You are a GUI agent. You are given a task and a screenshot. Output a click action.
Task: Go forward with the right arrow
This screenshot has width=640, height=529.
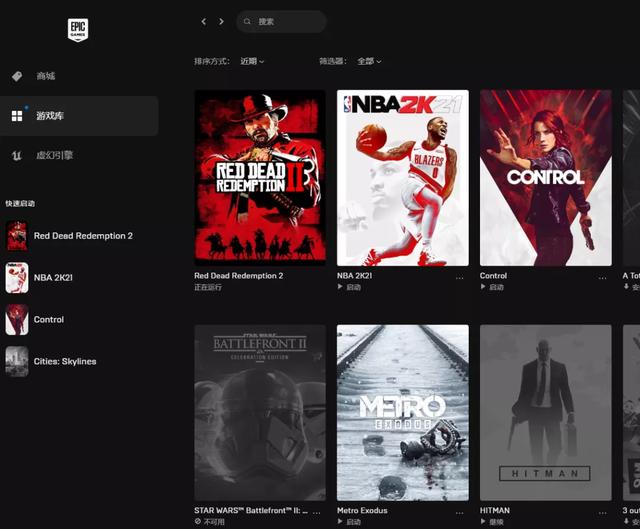[x=221, y=21]
